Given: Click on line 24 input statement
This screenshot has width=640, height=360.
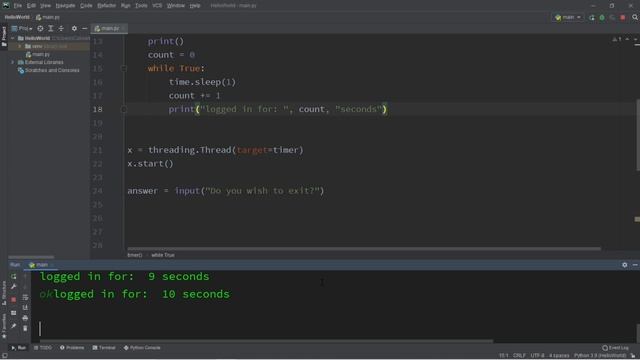Looking at the screenshot, I should pyautogui.click(x=226, y=191).
